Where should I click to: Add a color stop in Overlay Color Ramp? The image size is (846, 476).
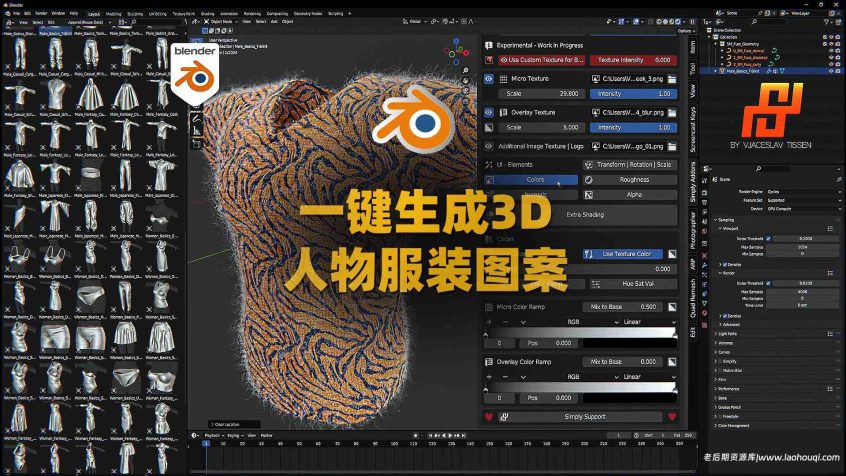pyautogui.click(x=489, y=377)
